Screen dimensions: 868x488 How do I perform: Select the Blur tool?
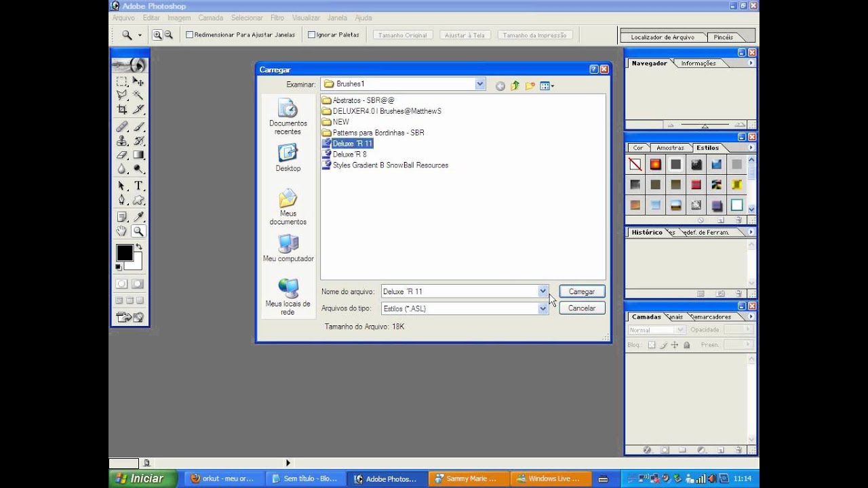point(122,169)
